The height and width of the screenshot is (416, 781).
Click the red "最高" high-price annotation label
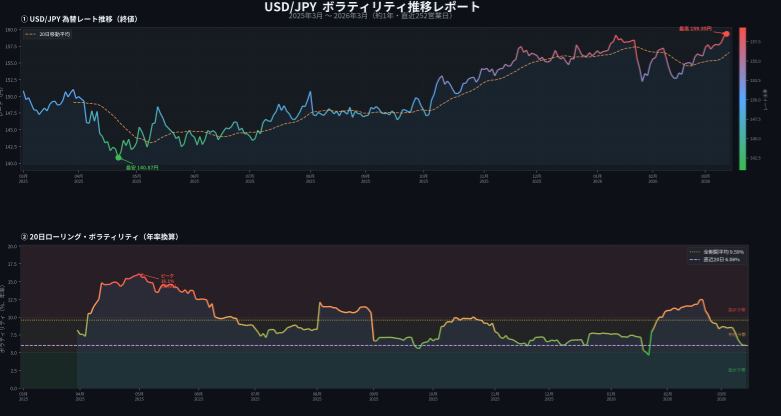tap(695, 29)
